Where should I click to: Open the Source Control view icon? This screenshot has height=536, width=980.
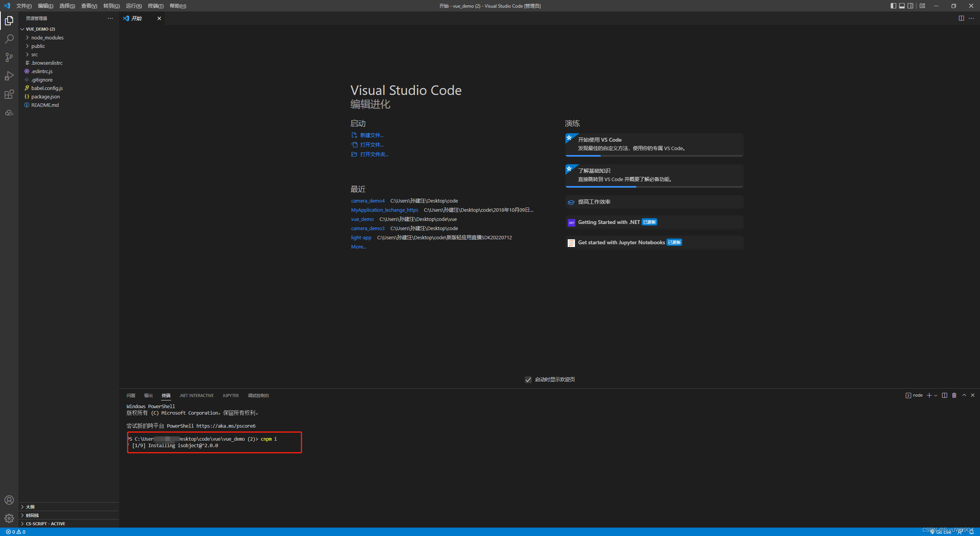coord(9,57)
